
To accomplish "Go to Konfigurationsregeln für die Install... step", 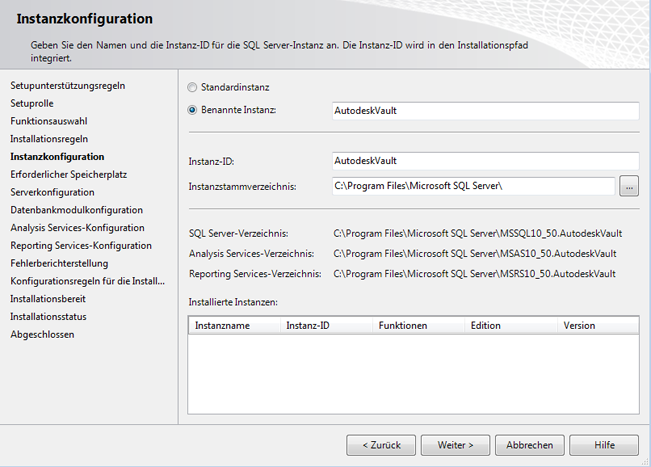I will pyautogui.click(x=88, y=281).
